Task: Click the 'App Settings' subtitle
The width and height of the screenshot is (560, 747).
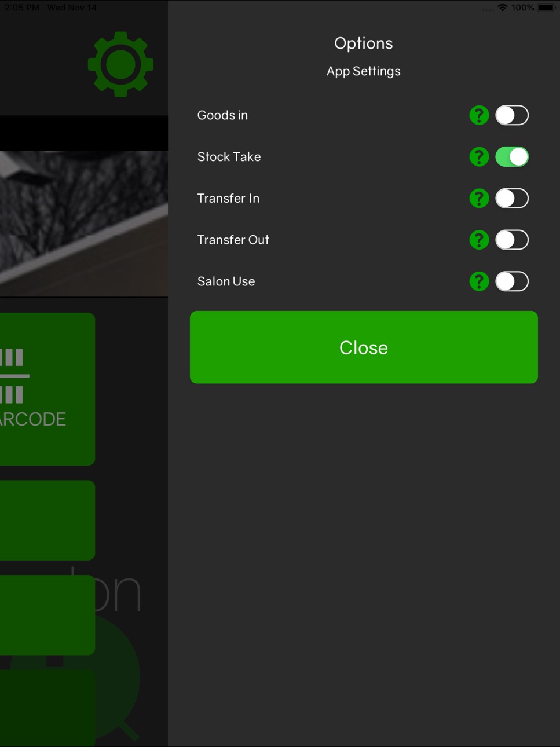Action: point(364,71)
